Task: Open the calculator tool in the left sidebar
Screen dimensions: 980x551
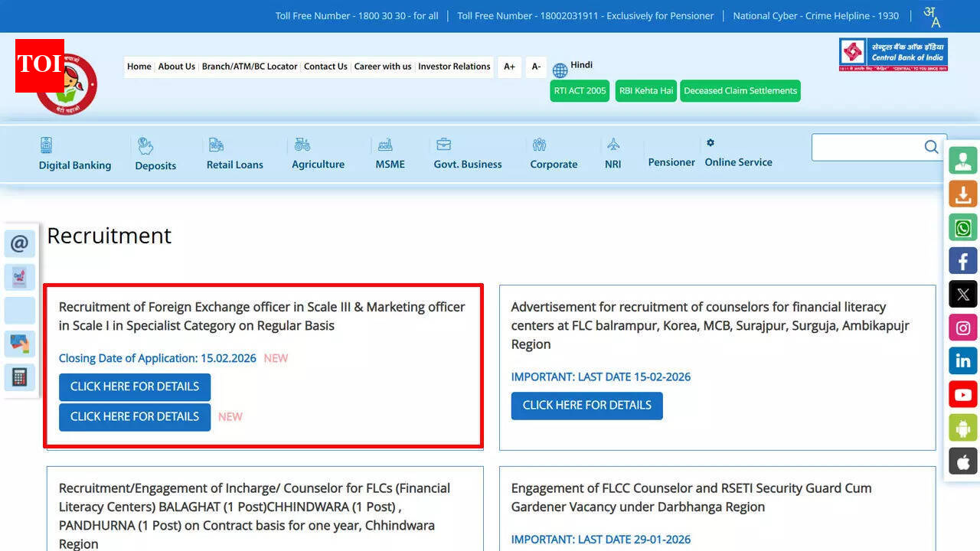Action: tap(19, 377)
